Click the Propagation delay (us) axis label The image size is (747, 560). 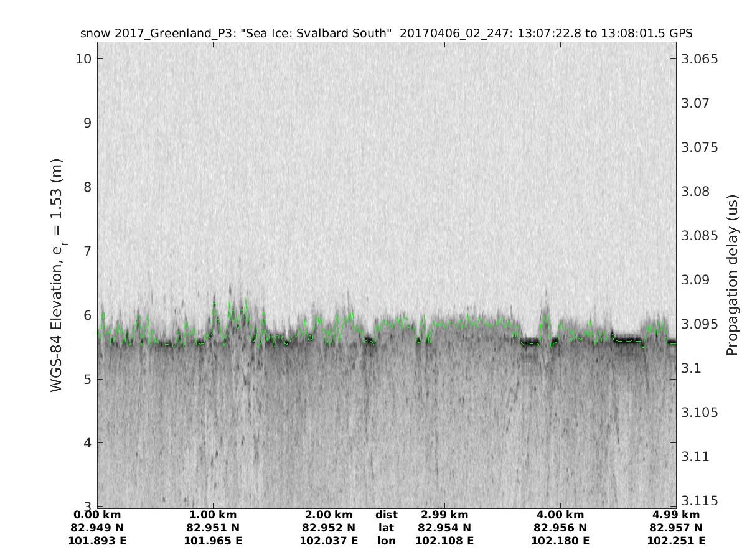coord(732,274)
